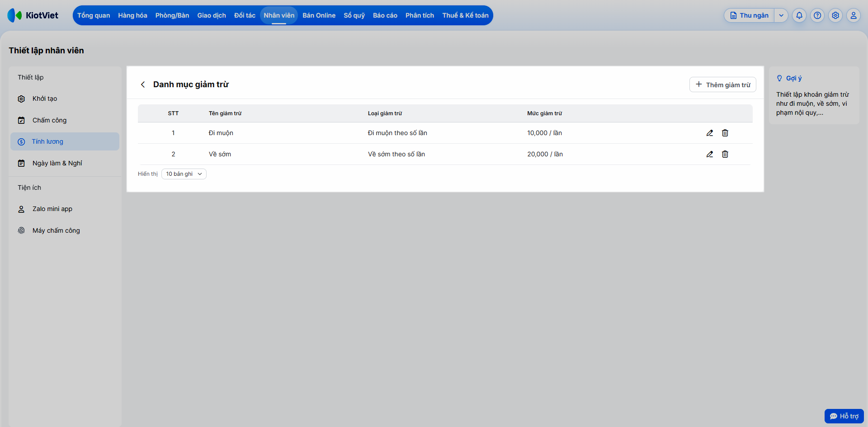This screenshot has height=427, width=868.
Task: Click the Khởi tạo gear icon
Action: pos(21,99)
